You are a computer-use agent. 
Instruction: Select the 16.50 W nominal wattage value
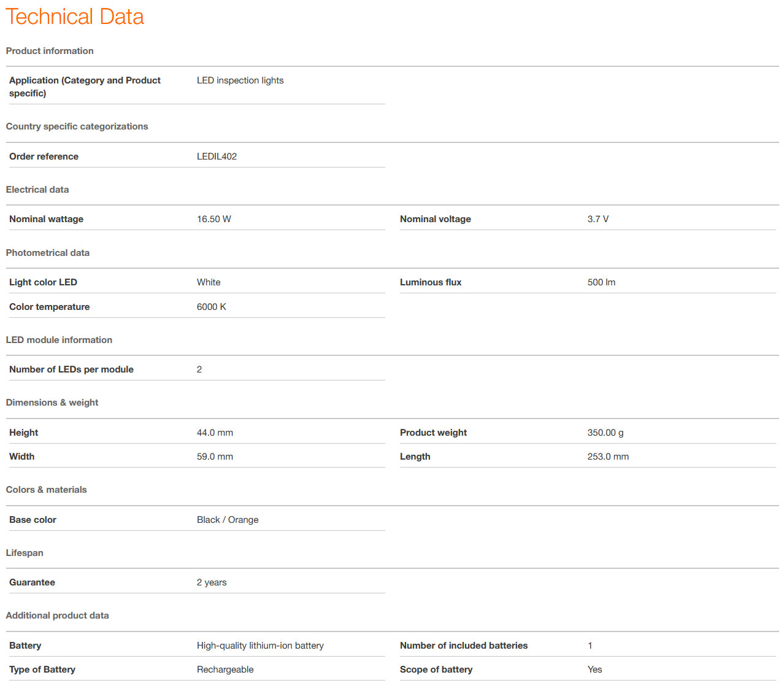[213, 219]
